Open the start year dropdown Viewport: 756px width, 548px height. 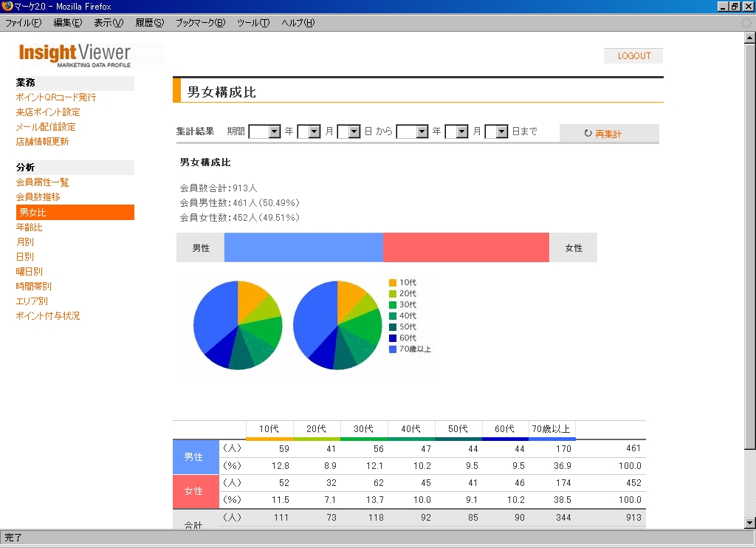264,131
